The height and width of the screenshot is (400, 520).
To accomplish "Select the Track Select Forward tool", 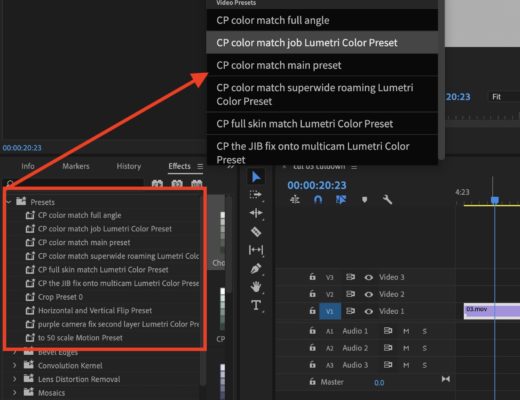I will tap(256, 194).
